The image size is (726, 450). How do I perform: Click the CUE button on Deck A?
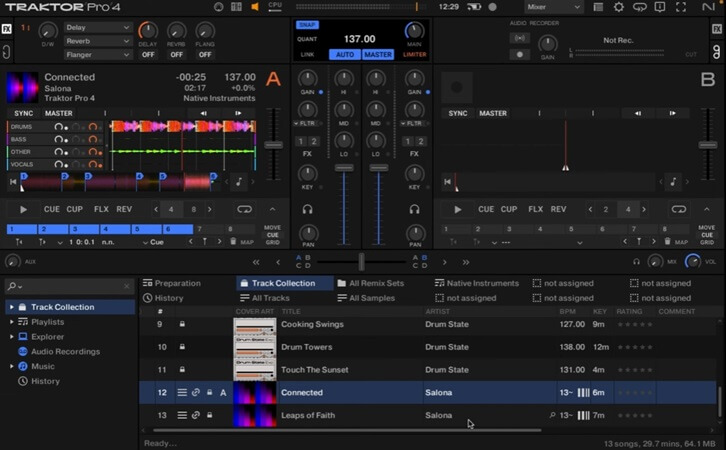[51, 209]
